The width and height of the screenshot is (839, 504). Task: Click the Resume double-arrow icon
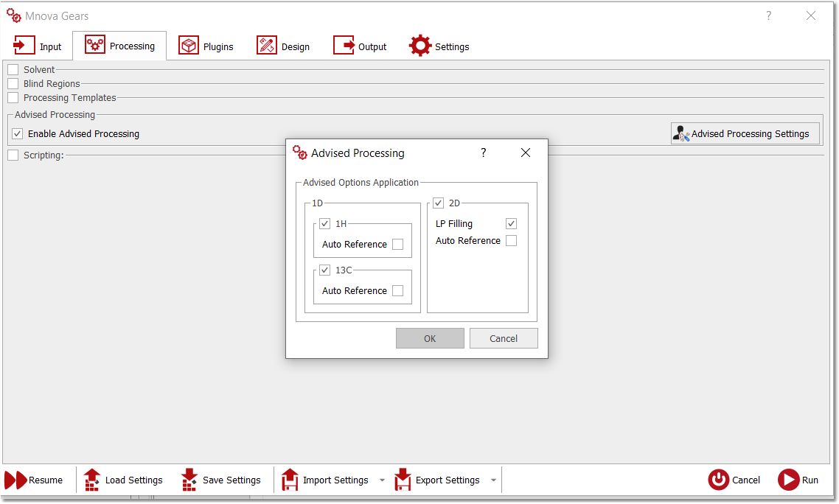[15, 480]
